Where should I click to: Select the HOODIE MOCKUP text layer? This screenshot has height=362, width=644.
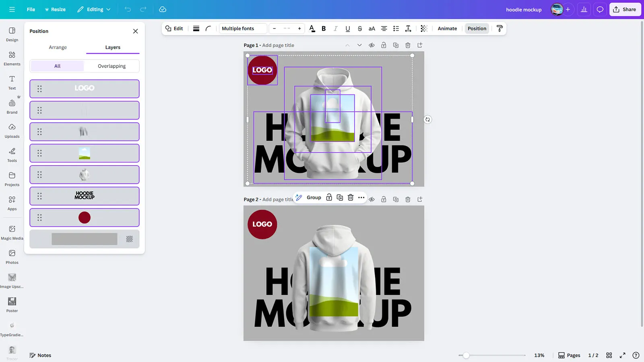tap(85, 196)
